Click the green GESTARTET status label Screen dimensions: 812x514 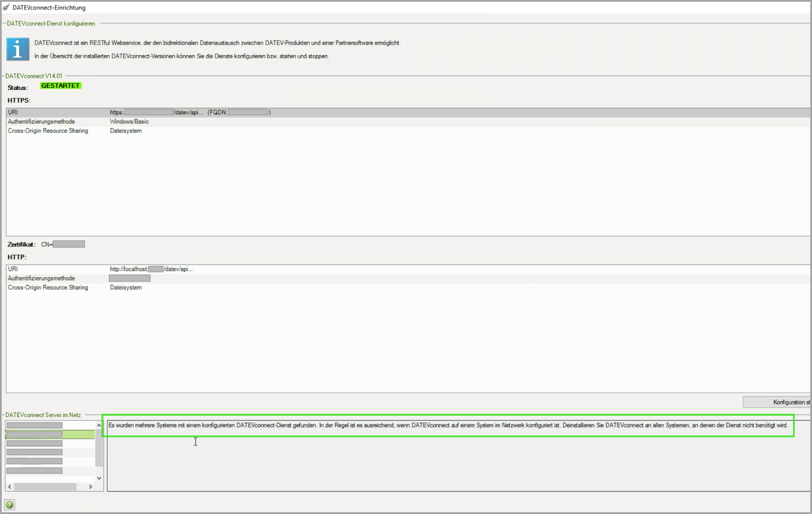click(x=60, y=86)
